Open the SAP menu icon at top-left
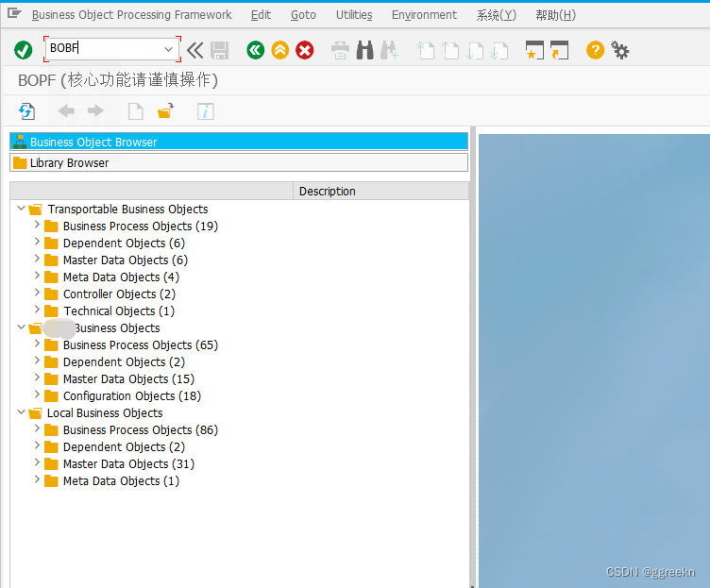Viewport: 710px width, 588px height. tap(14, 13)
